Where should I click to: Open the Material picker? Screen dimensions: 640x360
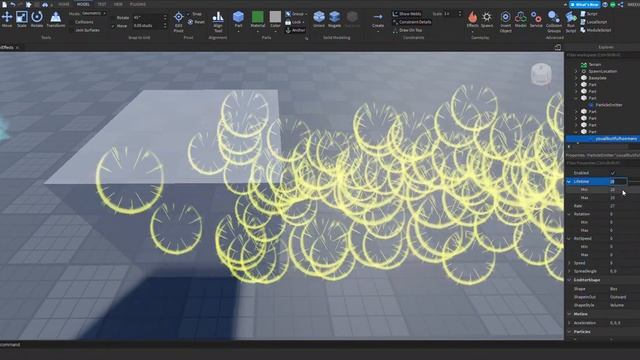[258, 19]
